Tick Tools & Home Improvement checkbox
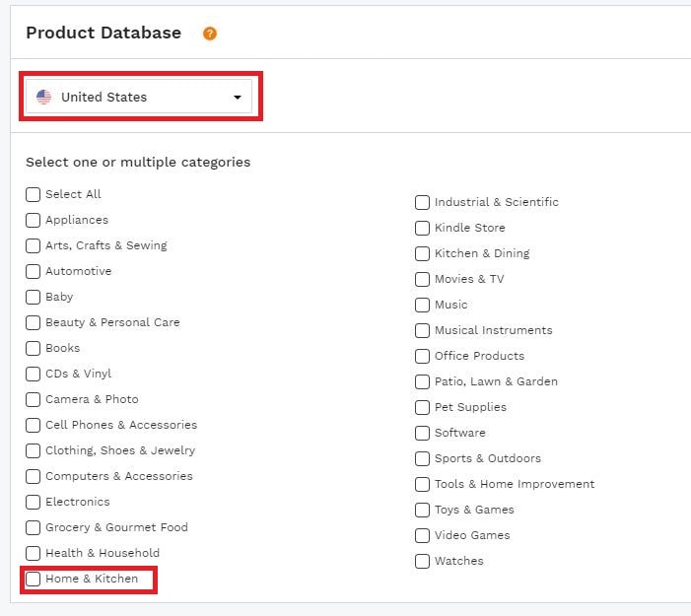This screenshot has height=616, width=691. coord(422,484)
